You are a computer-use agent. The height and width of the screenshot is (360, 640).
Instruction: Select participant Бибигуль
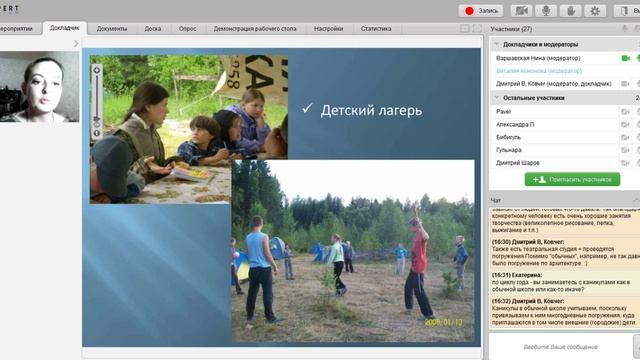tap(508, 138)
